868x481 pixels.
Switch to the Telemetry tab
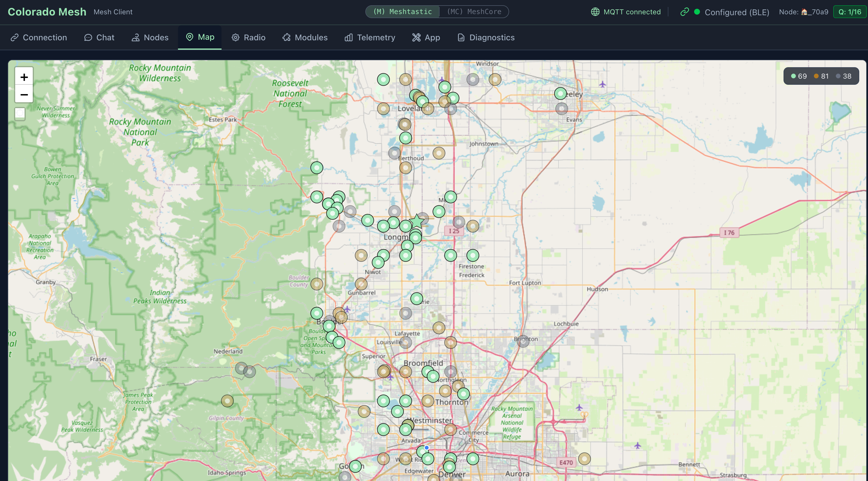click(x=370, y=37)
